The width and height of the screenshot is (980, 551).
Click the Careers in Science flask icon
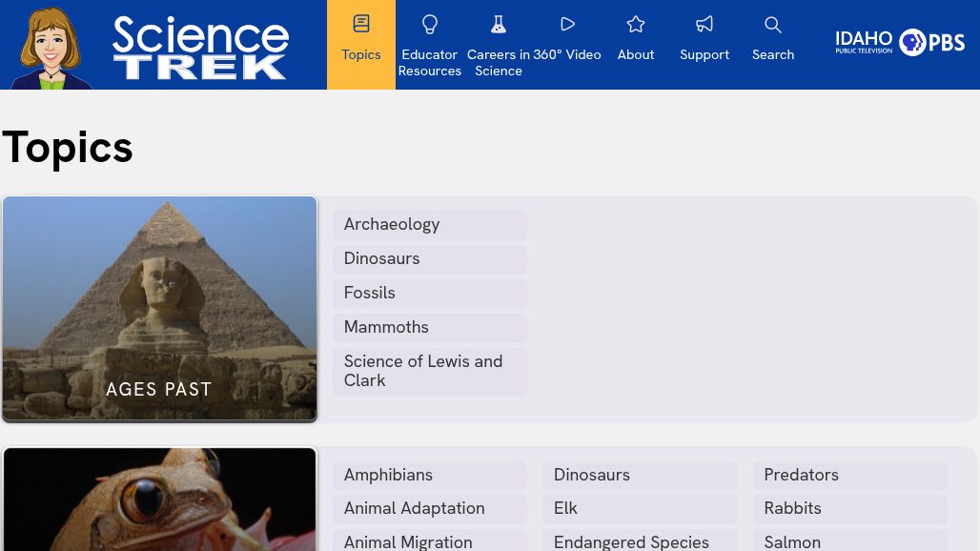tap(499, 25)
